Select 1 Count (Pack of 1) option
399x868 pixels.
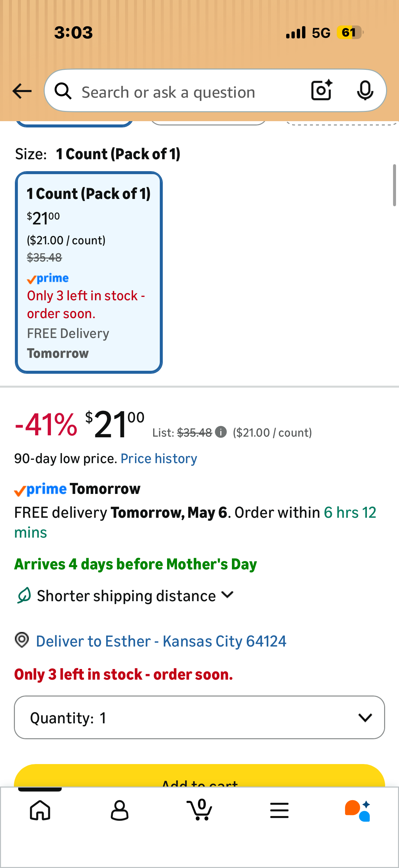(89, 272)
